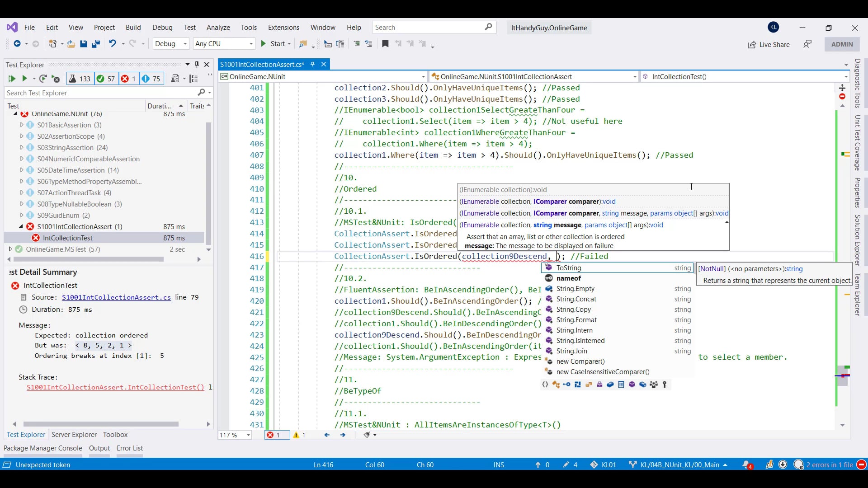Screen dimensions: 868x488
Task: Click the notifications bell in status bar
Action: [x=746, y=465]
